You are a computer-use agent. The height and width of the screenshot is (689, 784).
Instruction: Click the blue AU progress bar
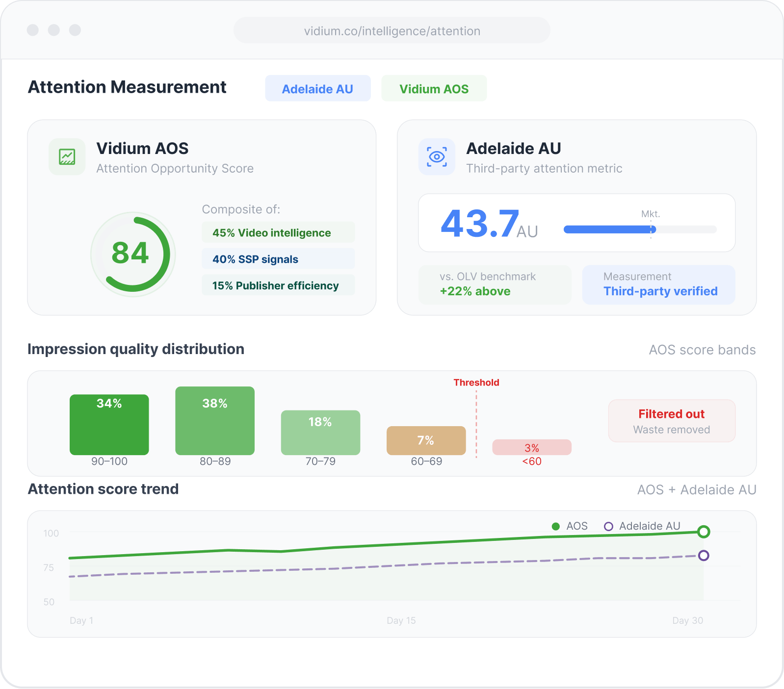point(610,230)
